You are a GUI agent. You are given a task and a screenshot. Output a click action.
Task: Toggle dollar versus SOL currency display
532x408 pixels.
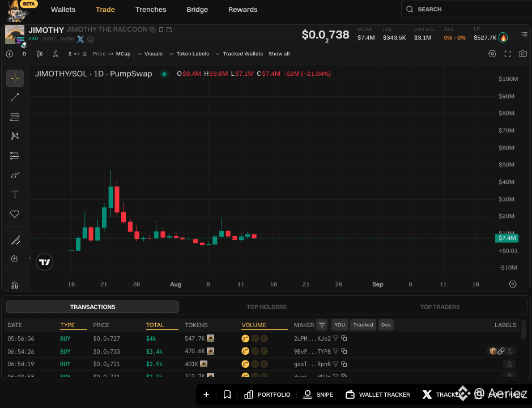coord(78,54)
